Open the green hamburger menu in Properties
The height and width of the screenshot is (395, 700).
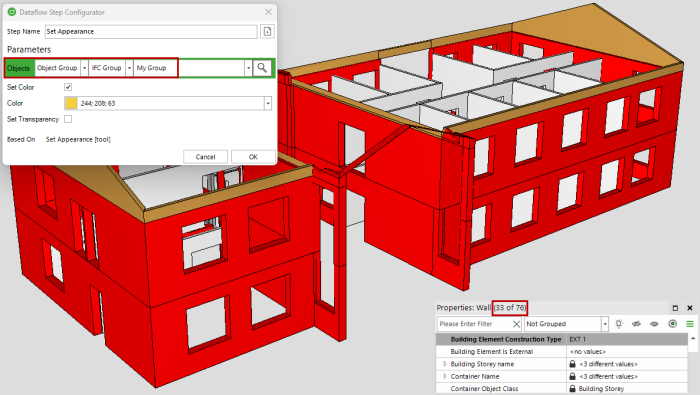click(690, 324)
